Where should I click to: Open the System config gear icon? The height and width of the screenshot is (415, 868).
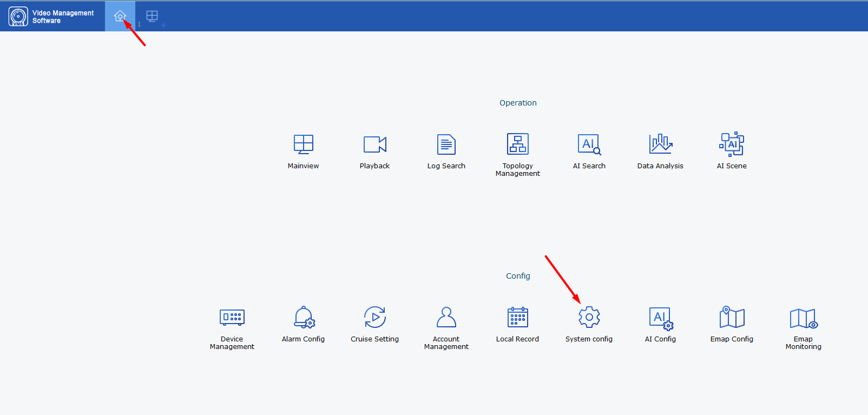point(589,318)
